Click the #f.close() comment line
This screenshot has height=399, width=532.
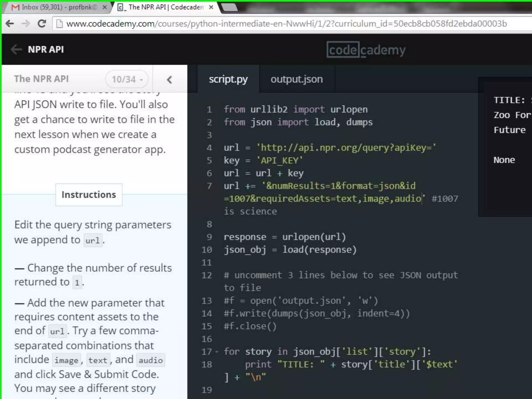[250, 326]
